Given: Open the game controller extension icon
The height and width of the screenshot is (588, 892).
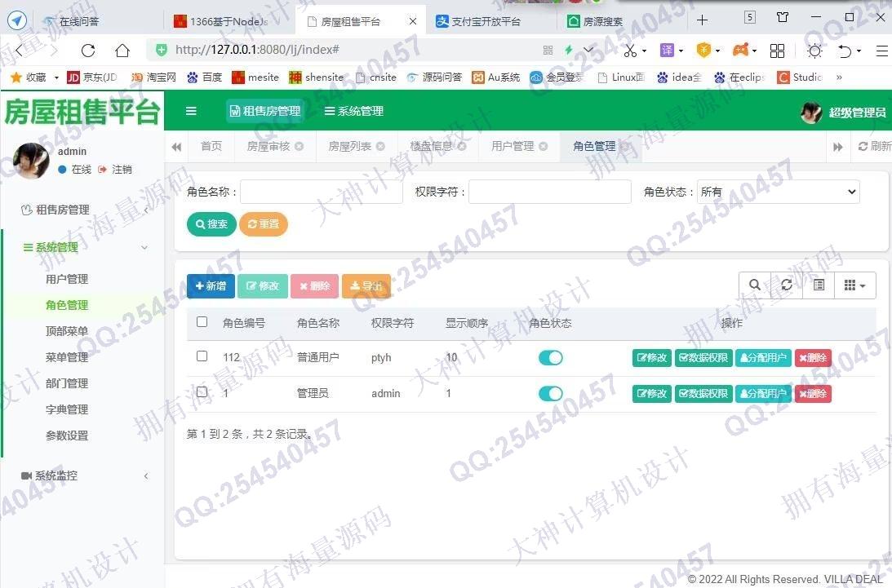Looking at the screenshot, I should pyautogui.click(x=740, y=50).
